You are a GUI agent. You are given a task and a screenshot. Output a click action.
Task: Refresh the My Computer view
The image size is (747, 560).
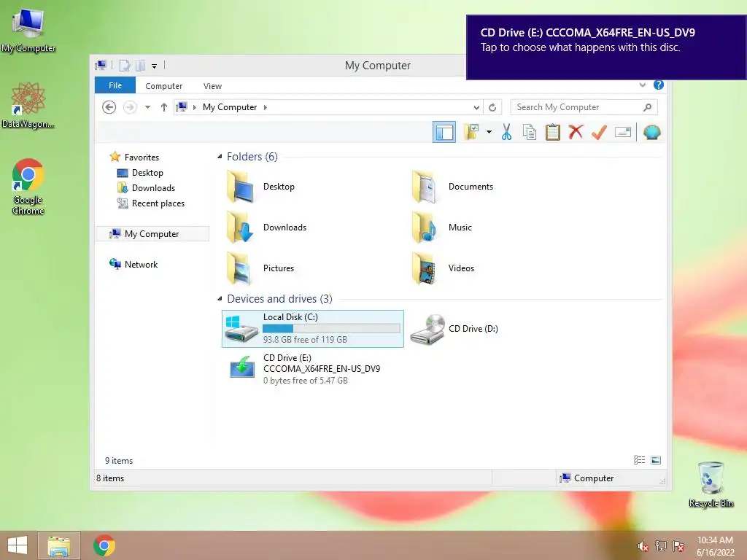(x=492, y=108)
